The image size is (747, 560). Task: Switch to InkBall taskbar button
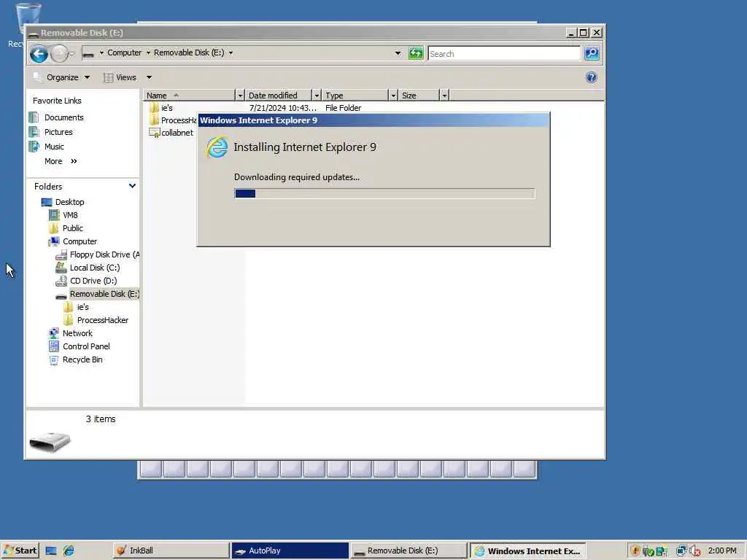click(171, 551)
